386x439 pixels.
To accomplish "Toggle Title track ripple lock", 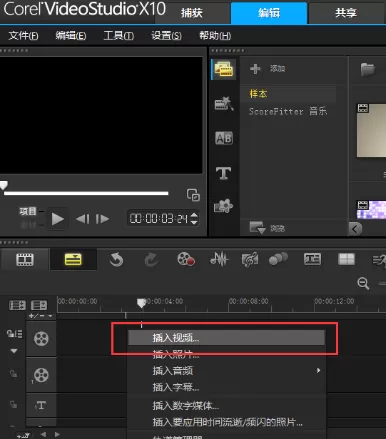I will [13, 404].
